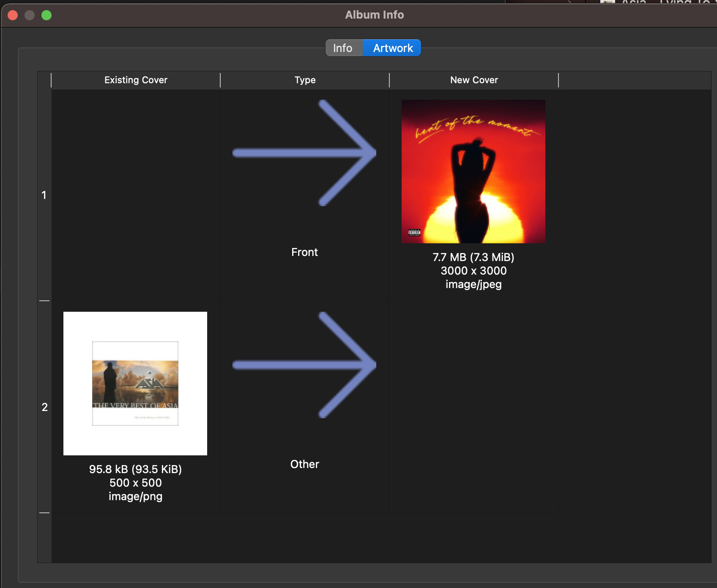Click the Existing Cover column header
The height and width of the screenshot is (588, 717).
click(x=136, y=80)
